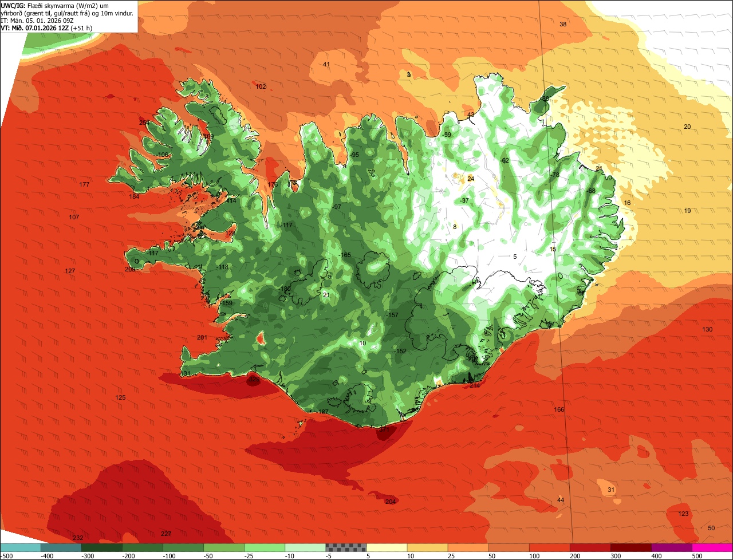
Task: Click the light teal -500 to -400 swatch
Action: click(x=20, y=547)
